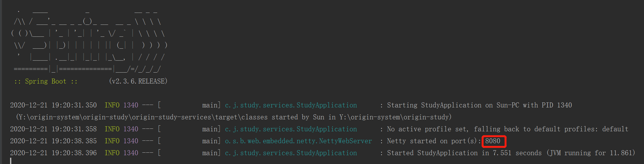Click INFO level in the 19:20:31.350 line

(x=112, y=105)
